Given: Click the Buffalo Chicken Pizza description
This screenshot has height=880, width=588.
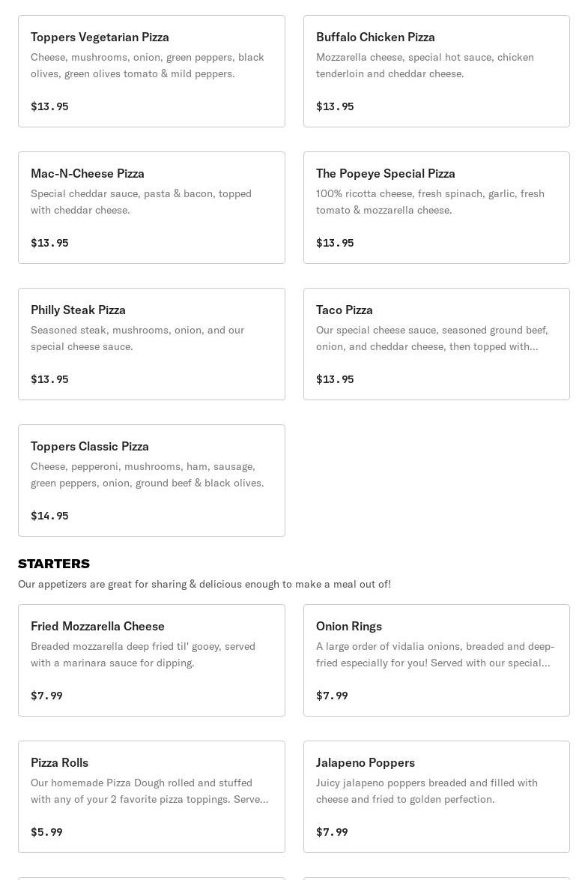Looking at the screenshot, I should click(x=425, y=65).
